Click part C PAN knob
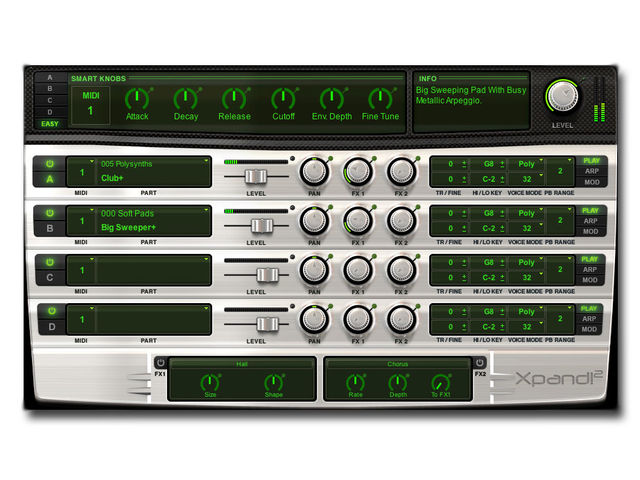 (x=314, y=270)
